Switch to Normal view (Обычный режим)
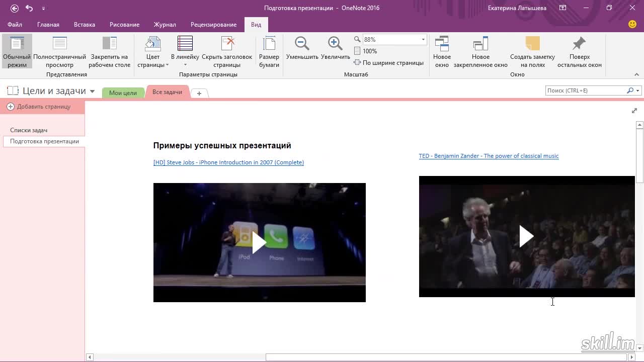 17,52
